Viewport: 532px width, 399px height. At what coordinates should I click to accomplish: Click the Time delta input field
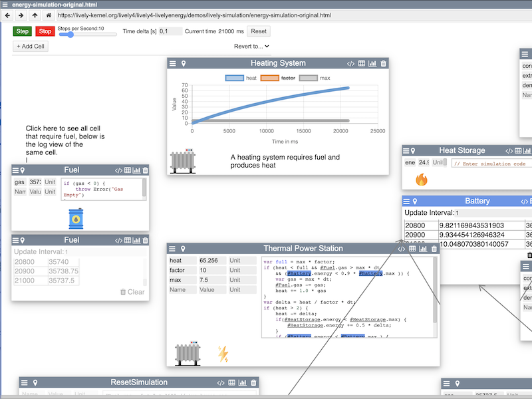coord(170,31)
